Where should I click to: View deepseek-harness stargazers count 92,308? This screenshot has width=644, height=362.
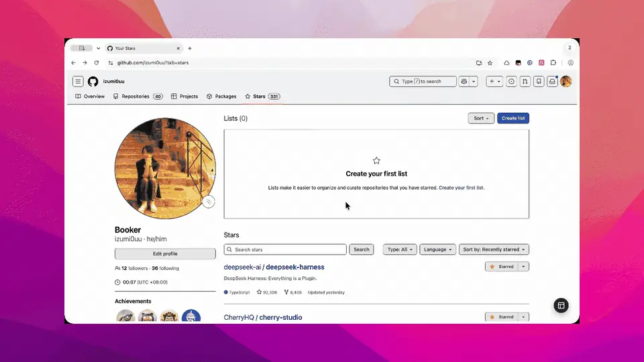point(266,292)
